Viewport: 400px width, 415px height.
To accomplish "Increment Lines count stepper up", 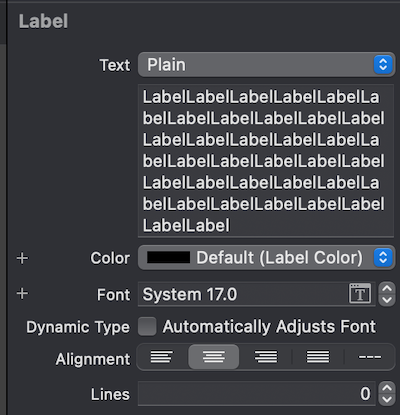I will click(387, 388).
